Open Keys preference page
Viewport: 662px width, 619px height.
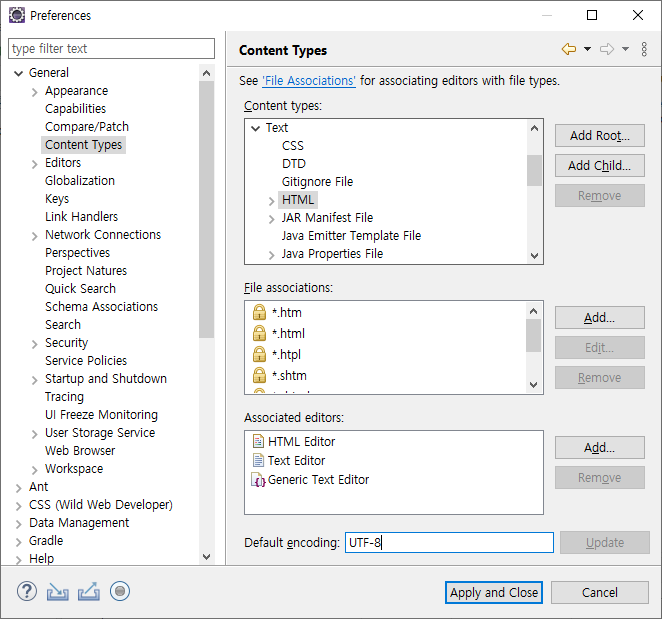tap(57, 198)
